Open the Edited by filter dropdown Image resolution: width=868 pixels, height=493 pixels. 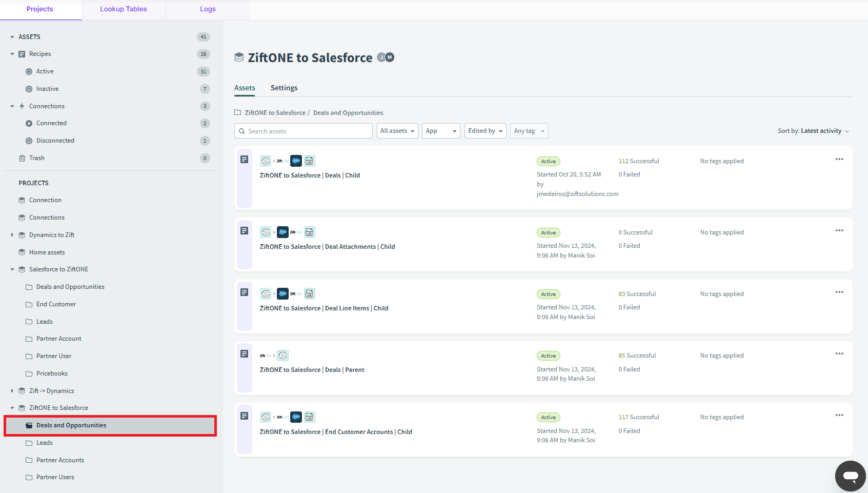pos(485,131)
